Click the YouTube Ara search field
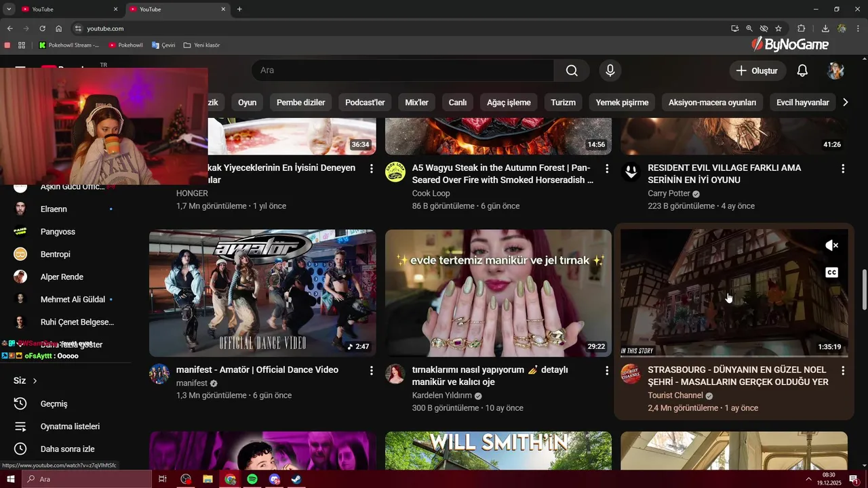Image resolution: width=868 pixels, height=488 pixels. 403,70
